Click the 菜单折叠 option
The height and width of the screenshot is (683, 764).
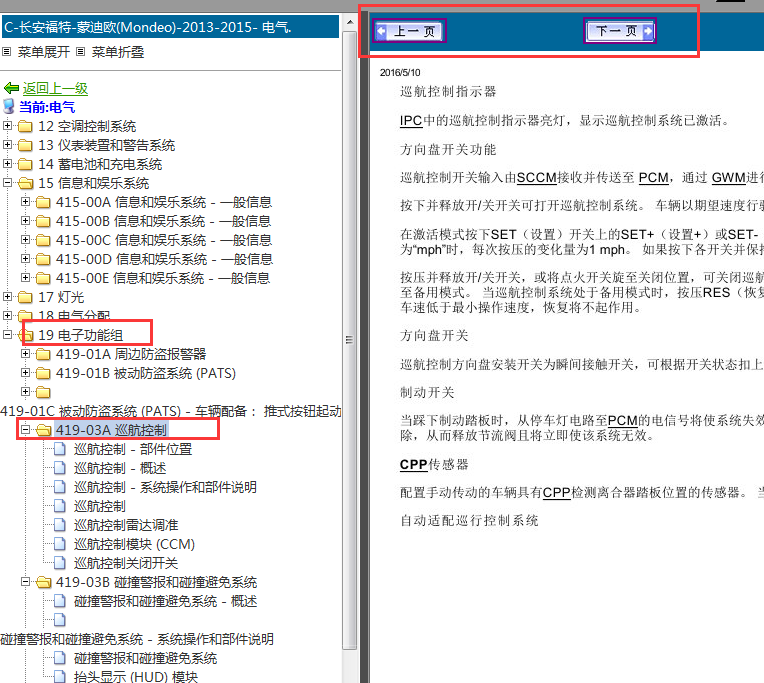(x=117, y=52)
